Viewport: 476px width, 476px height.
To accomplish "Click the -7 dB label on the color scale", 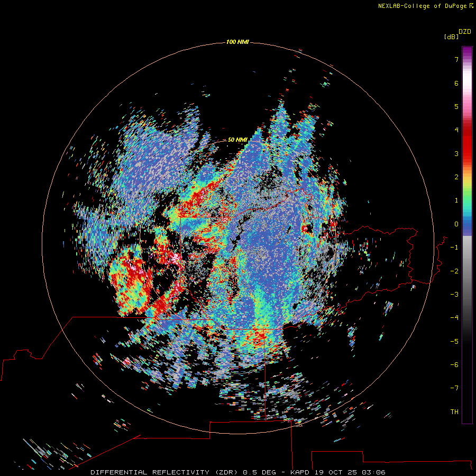I will point(454,388).
